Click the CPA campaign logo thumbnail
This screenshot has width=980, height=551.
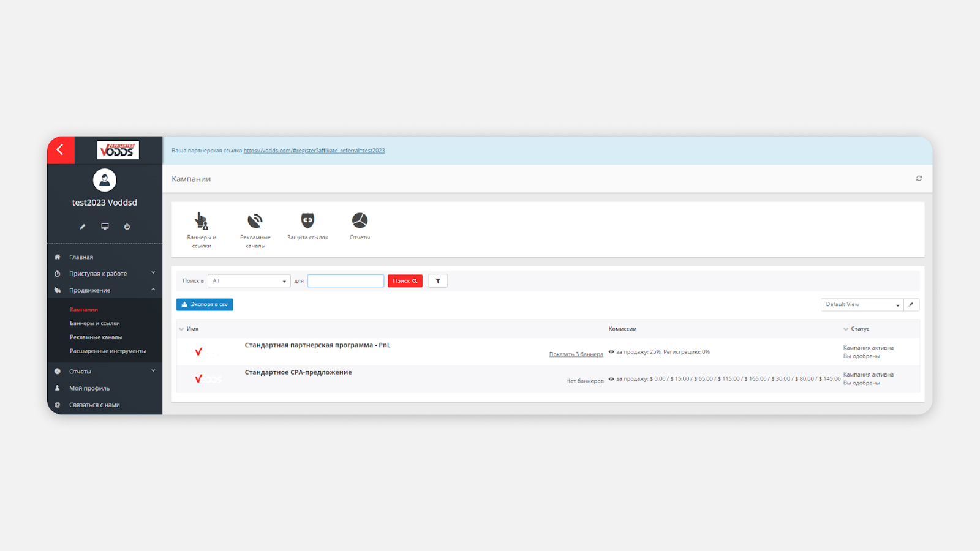click(208, 379)
